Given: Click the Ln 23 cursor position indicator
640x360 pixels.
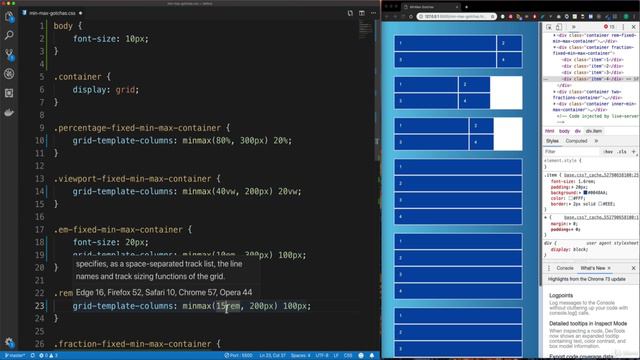Looking at the screenshot, I should [x=272, y=356].
